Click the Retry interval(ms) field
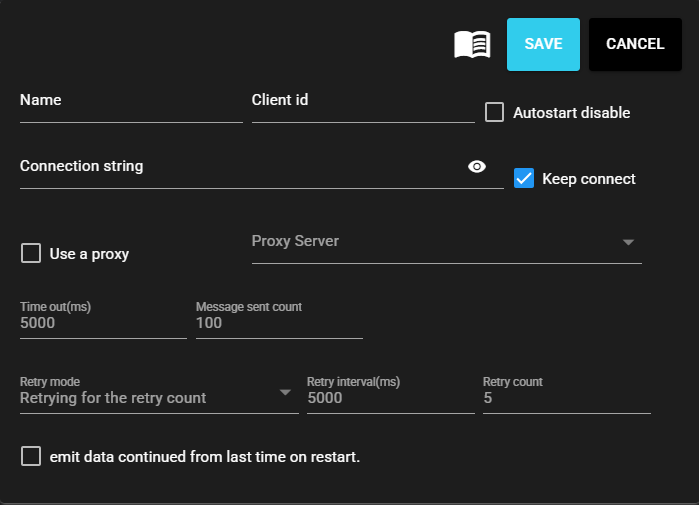This screenshot has width=699, height=505. coord(388,398)
